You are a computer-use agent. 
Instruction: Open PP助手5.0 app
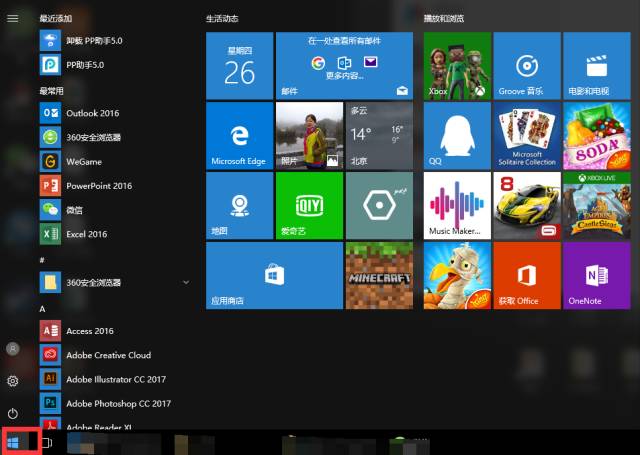pyautogui.click(x=114, y=65)
